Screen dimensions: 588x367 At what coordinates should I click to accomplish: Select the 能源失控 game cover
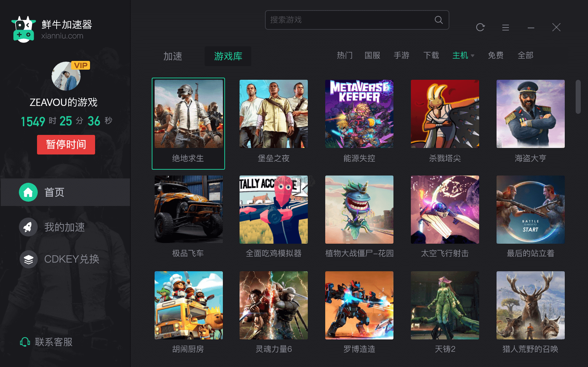click(x=359, y=114)
